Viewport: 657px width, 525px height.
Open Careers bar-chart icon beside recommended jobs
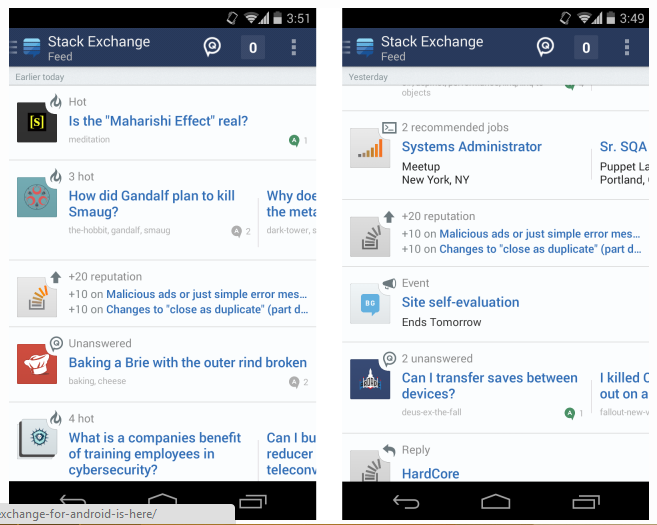pos(370,148)
